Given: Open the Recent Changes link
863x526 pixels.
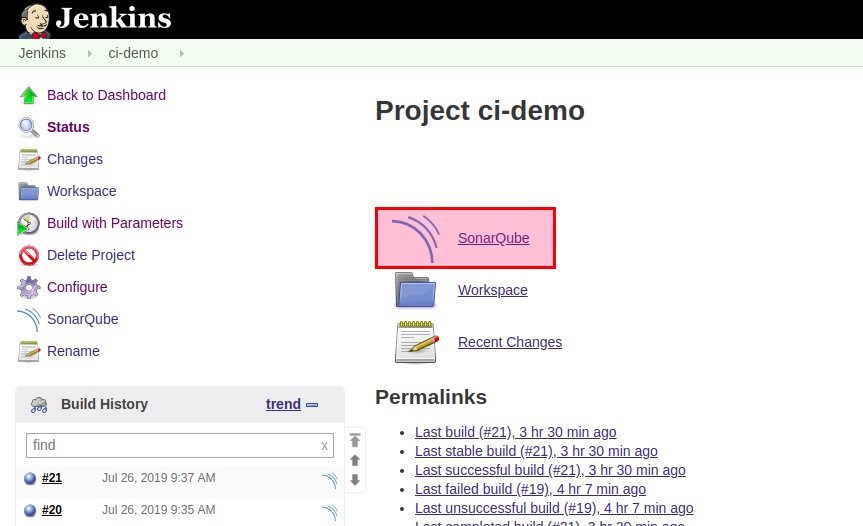Looking at the screenshot, I should point(510,342).
